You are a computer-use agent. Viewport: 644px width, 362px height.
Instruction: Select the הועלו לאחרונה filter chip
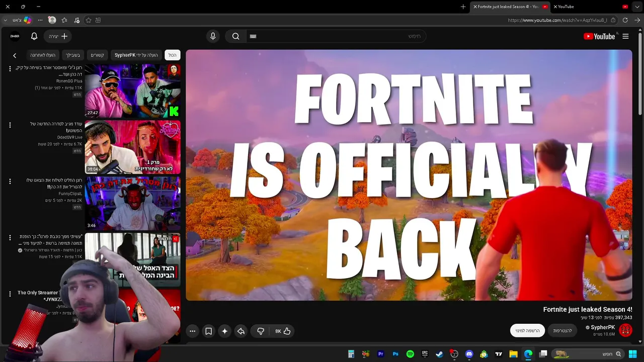[x=43, y=55]
